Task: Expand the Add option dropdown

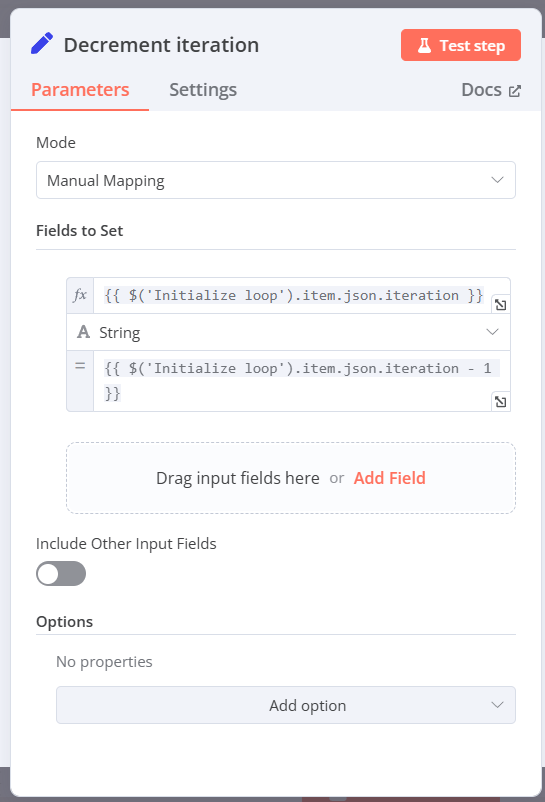Action: point(286,705)
